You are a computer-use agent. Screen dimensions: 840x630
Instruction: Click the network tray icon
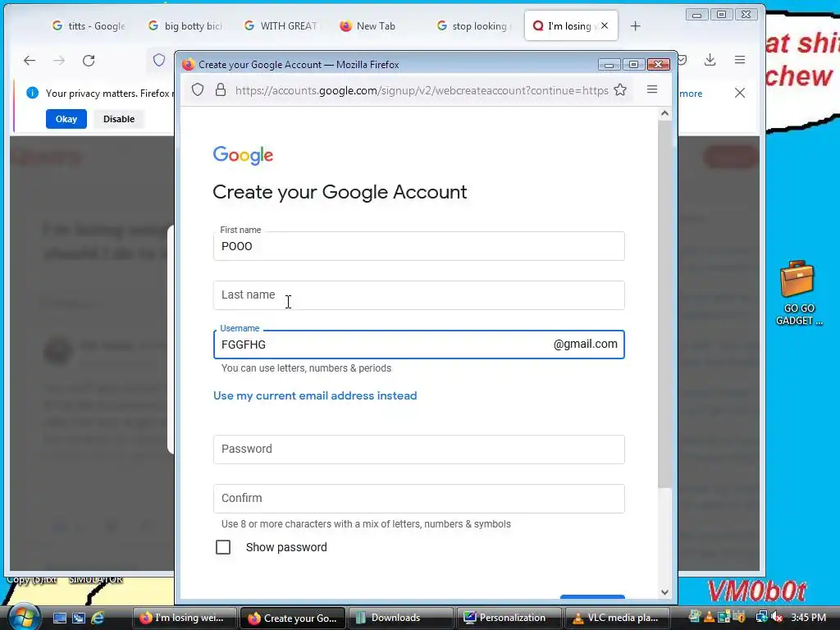[761, 617]
